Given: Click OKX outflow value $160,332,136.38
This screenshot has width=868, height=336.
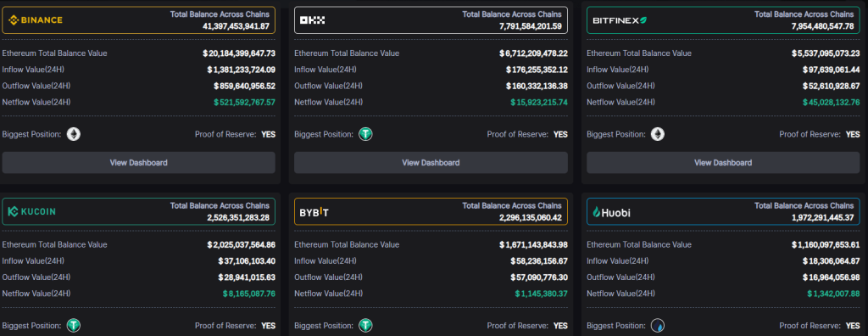Looking at the screenshot, I should 537,86.
